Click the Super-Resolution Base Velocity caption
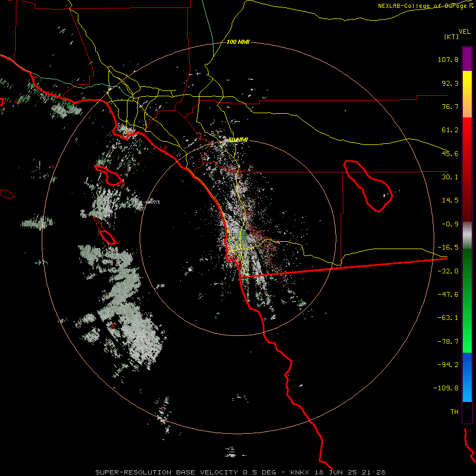This screenshot has width=476, height=476. pos(240,472)
